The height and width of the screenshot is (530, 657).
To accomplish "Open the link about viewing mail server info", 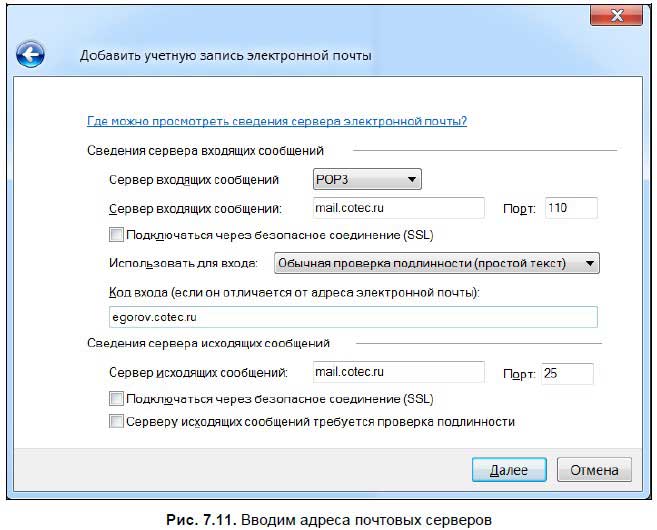I will [x=278, y=122].
